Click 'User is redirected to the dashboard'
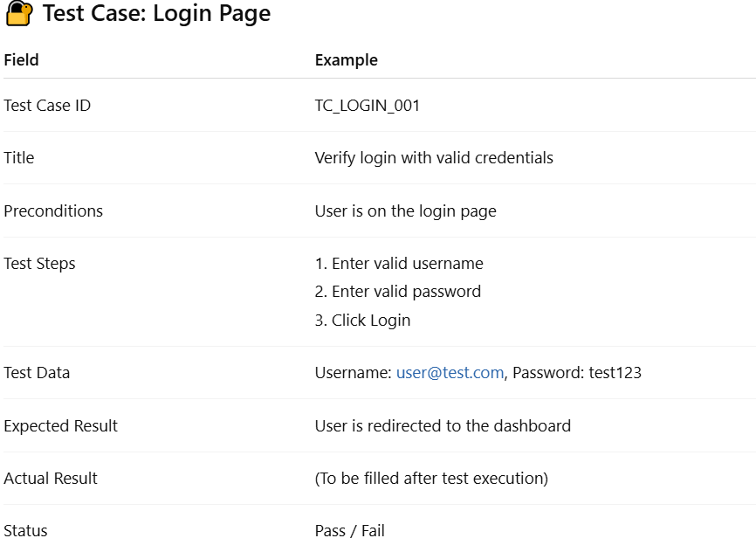Image resolution: width=756 pixels, height=552 pixels. click(x=443, y=425)
